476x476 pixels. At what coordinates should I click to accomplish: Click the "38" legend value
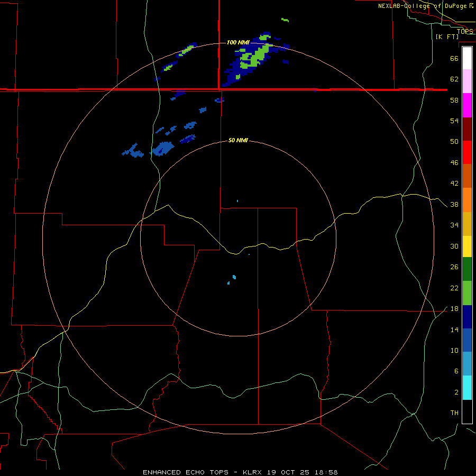click(x=454, y=205)
